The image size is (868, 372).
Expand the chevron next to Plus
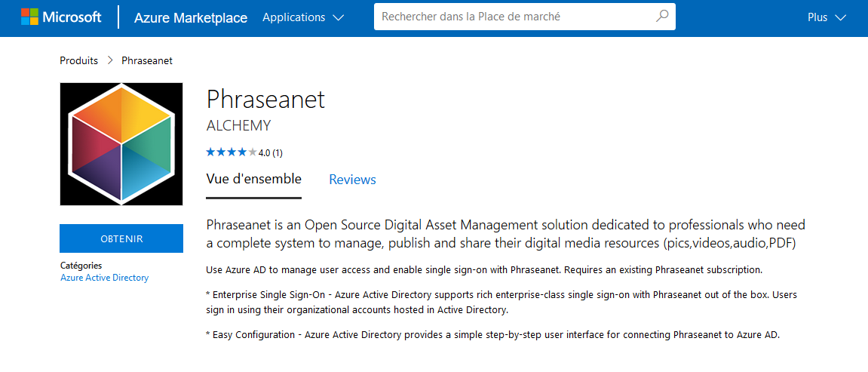pos(841,17)
